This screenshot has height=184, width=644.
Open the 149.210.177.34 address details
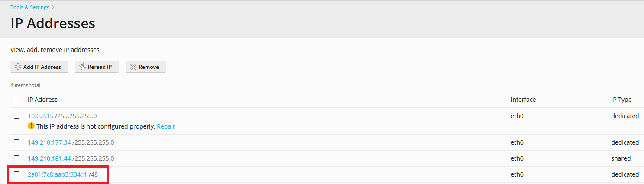49,142
